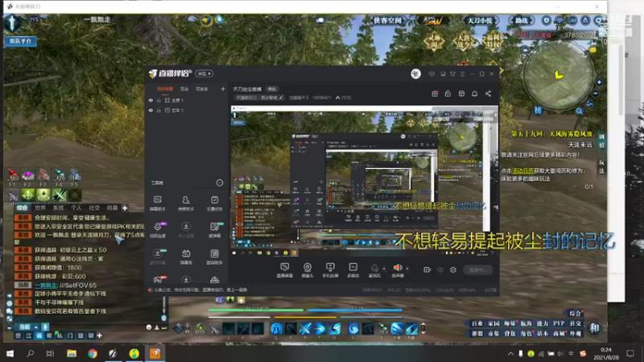
Task: Click the gift box icon with red dot
Action: coord(435,93)
